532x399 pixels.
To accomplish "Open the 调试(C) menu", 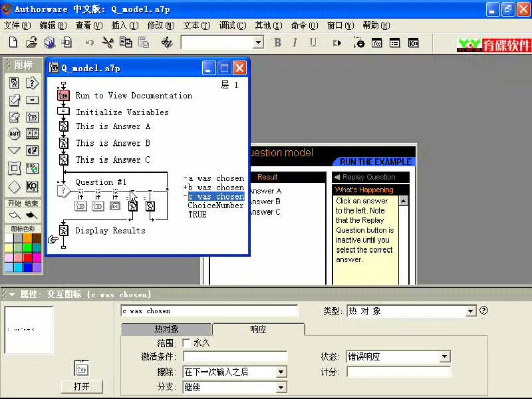I will coord(233,25).
